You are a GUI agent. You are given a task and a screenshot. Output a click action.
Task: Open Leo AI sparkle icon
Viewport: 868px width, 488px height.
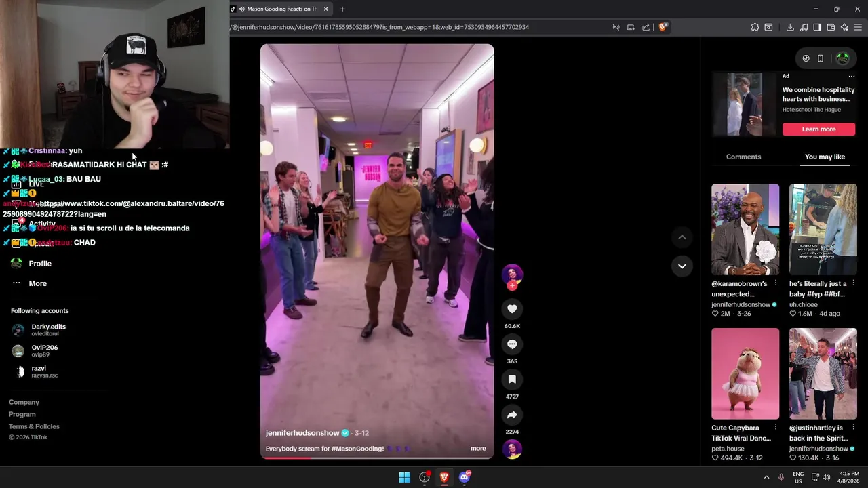[844, 27]
